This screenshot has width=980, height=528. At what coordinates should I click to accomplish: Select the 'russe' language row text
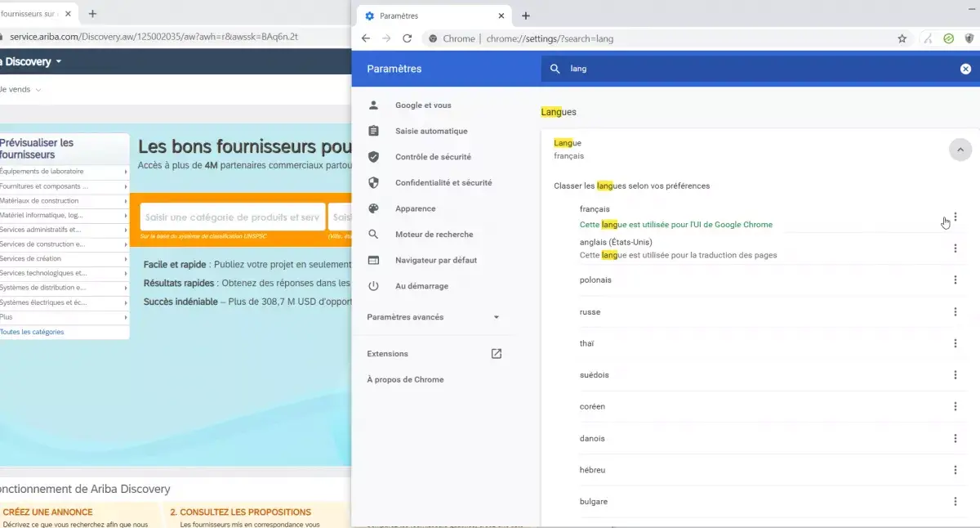(x=590, y=312)
